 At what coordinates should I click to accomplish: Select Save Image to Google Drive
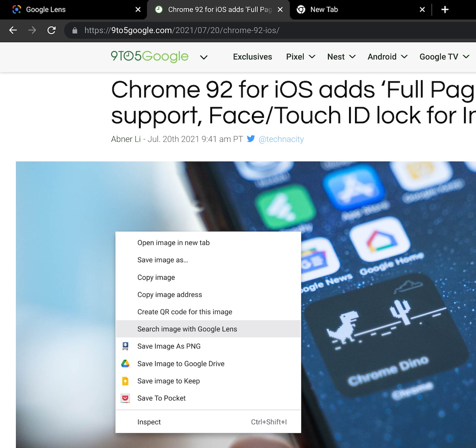[x=208, y=363]
